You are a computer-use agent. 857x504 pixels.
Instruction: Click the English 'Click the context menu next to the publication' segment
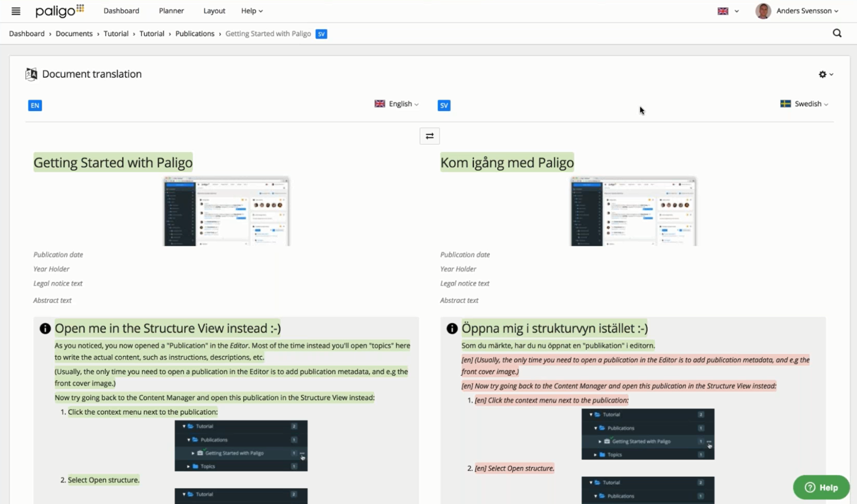click(143, 412)
